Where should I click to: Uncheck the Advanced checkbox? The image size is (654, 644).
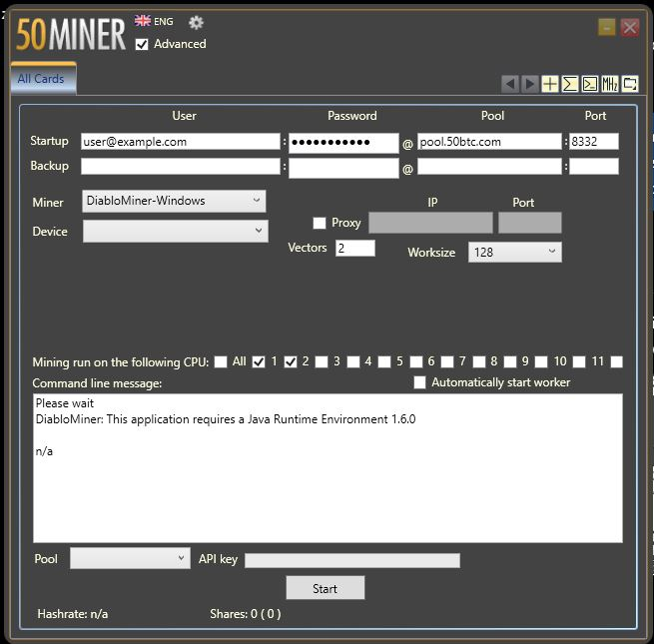[x=142, y=44]
